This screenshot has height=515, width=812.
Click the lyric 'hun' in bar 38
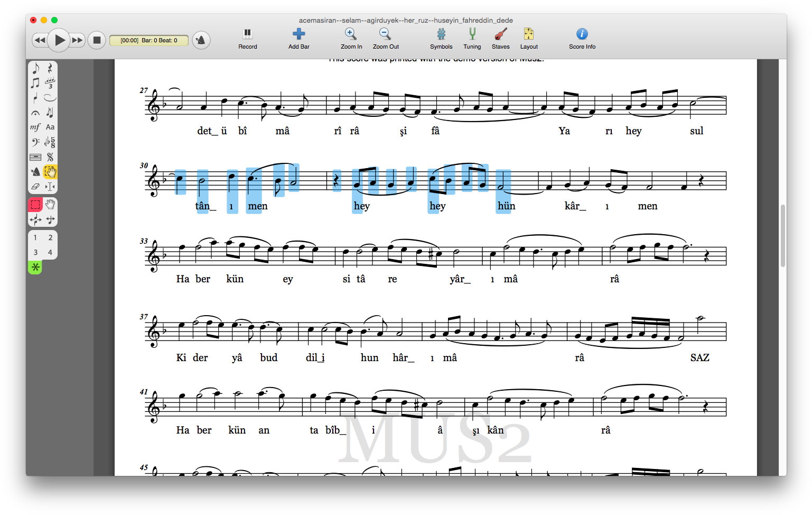(369, 358)
